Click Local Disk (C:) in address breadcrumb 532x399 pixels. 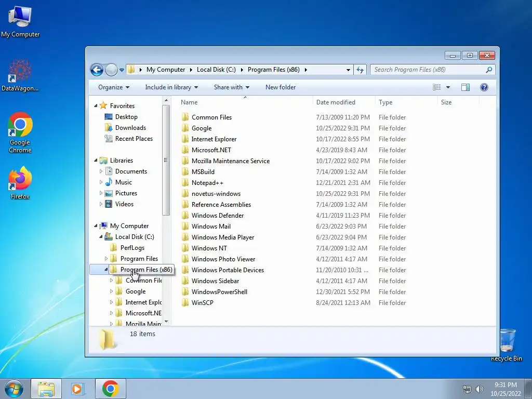[x=216, y=70]
